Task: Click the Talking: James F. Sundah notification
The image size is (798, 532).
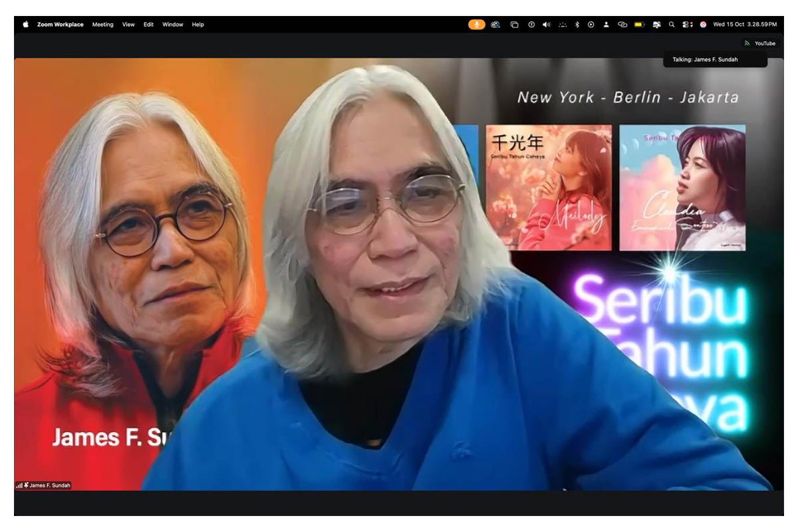Action: pyautogui.click(x=715, y=59)
